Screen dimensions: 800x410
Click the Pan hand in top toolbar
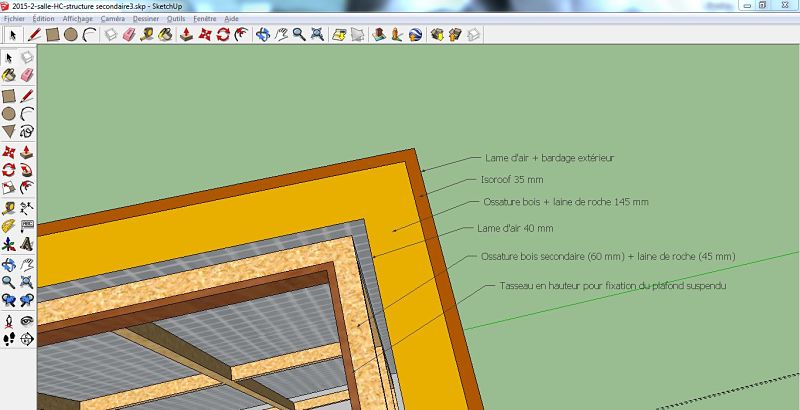coord(281,34)
